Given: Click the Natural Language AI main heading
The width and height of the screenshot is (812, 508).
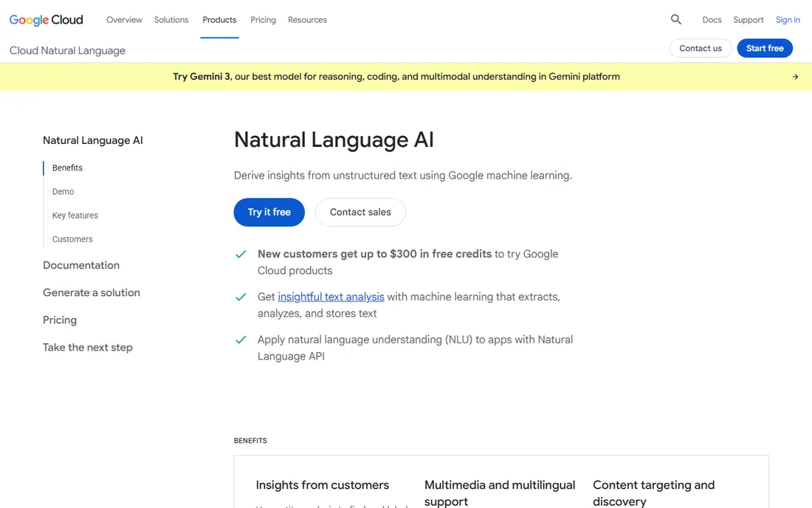Looking at the screenshot, I should pos(334,140).
